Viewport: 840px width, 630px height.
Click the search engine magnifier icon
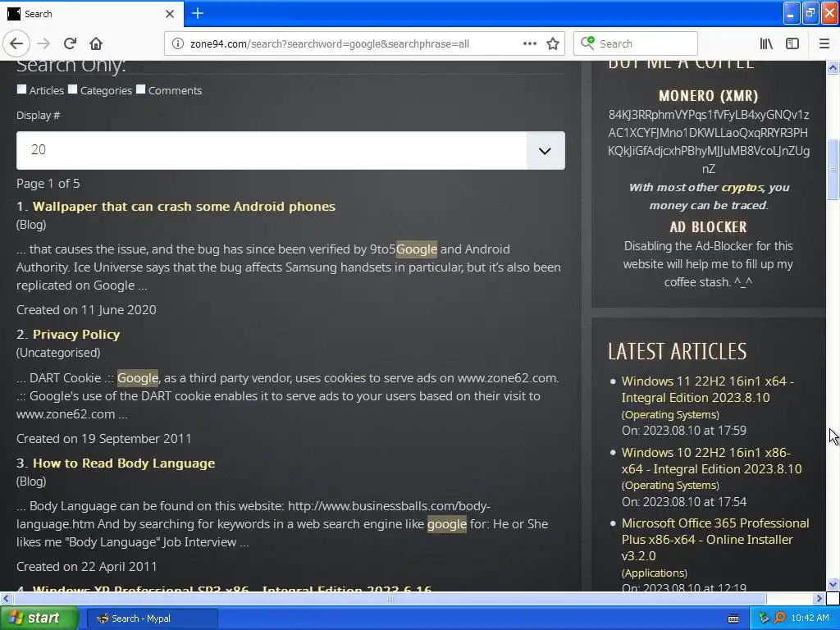pos(587,43)
